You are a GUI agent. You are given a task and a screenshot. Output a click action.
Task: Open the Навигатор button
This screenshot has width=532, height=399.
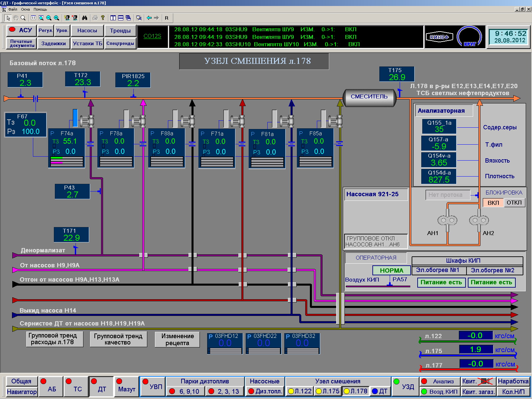coord(22,392)
